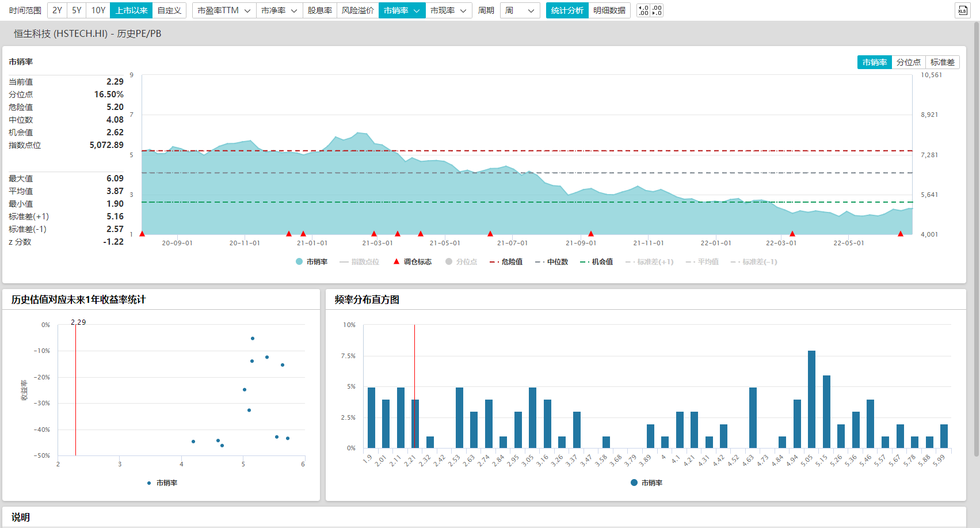Open 市销率 dropdown in top toolbar
This screenshot has height=528, width=980.
(x=402, y=10)
